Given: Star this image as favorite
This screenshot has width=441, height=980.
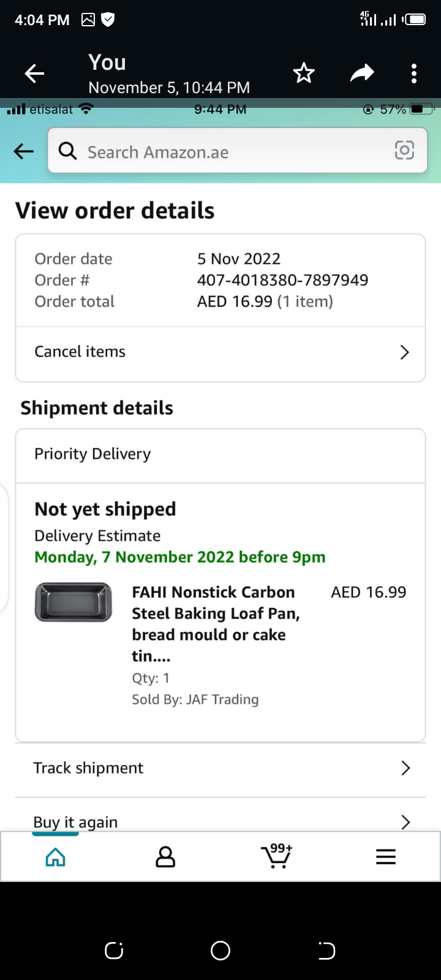Looking at the screenshot, I should tap(304, 73).
